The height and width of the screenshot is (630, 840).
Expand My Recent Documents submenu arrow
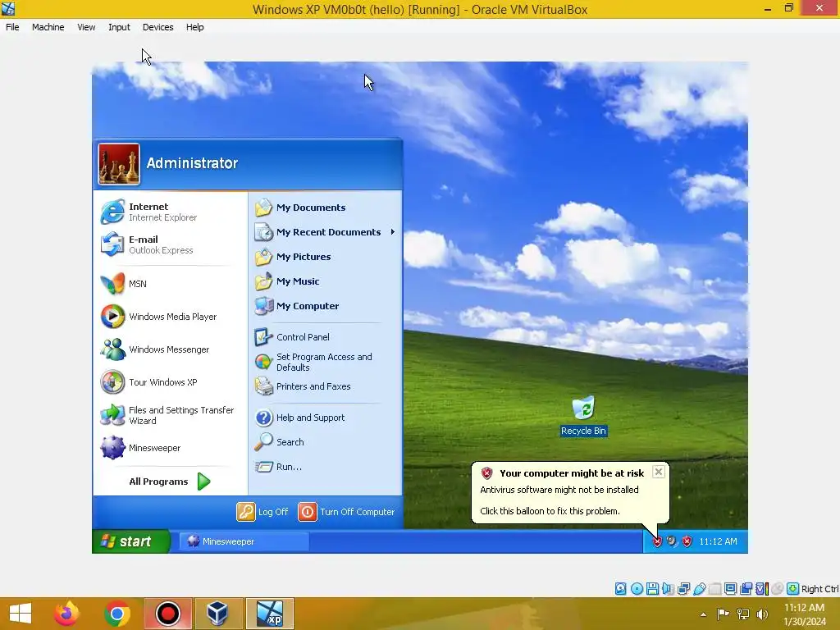click(393, 232)
